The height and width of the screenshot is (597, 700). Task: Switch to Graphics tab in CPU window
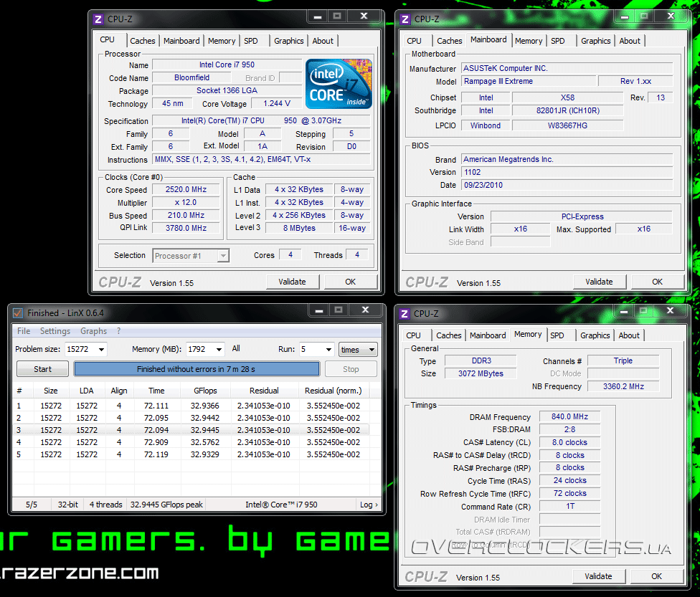288,41
